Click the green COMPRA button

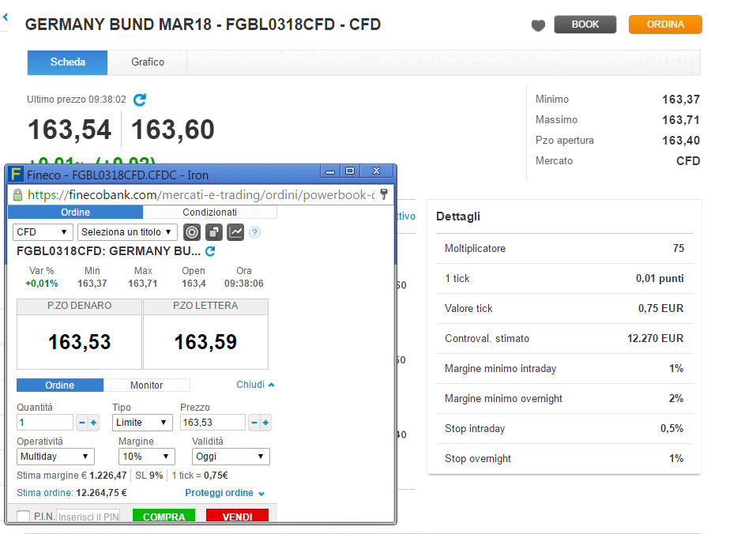164,516
